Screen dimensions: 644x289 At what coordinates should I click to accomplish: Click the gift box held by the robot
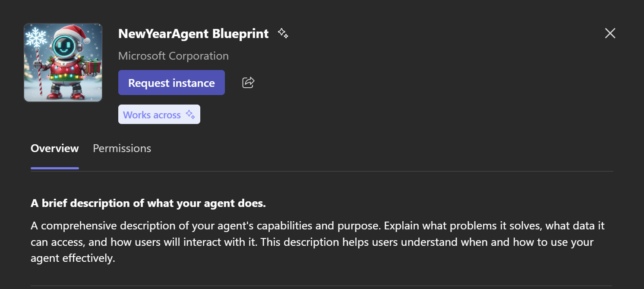[x=93, y=66]
